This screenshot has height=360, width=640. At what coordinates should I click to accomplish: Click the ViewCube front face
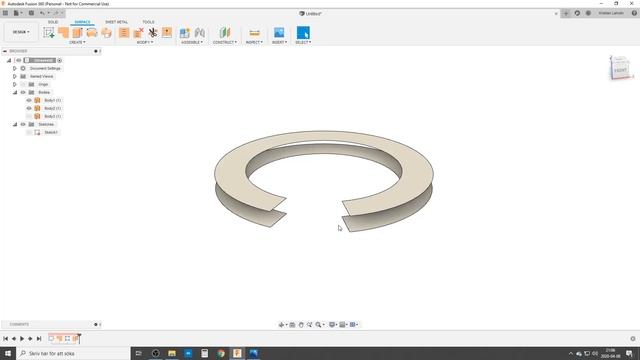click(x=620, y=70)
